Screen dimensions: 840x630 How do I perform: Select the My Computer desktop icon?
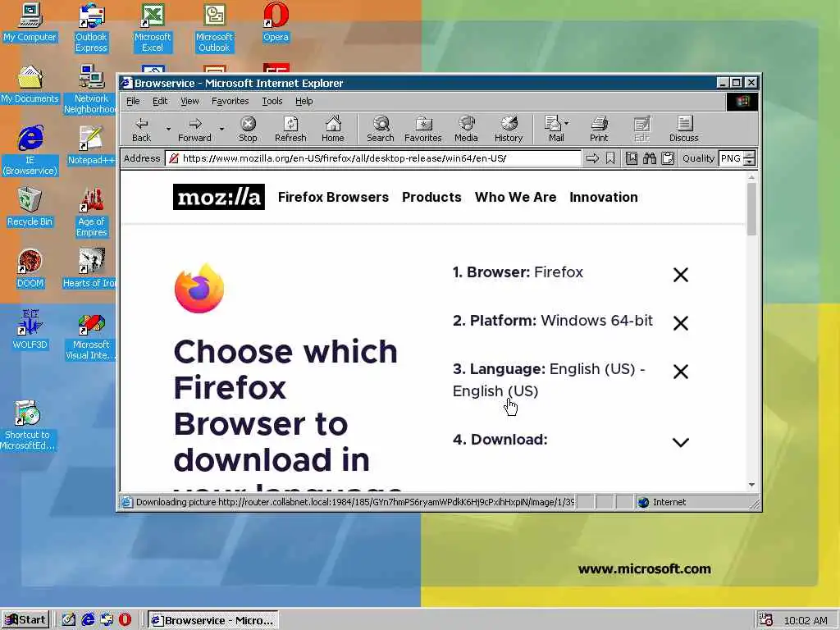tap(30, 22)
